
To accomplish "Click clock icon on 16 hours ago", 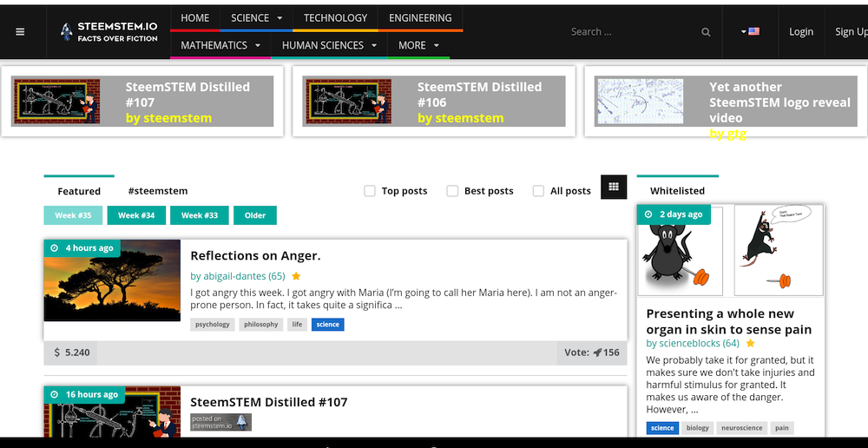I will click(54, 394).
